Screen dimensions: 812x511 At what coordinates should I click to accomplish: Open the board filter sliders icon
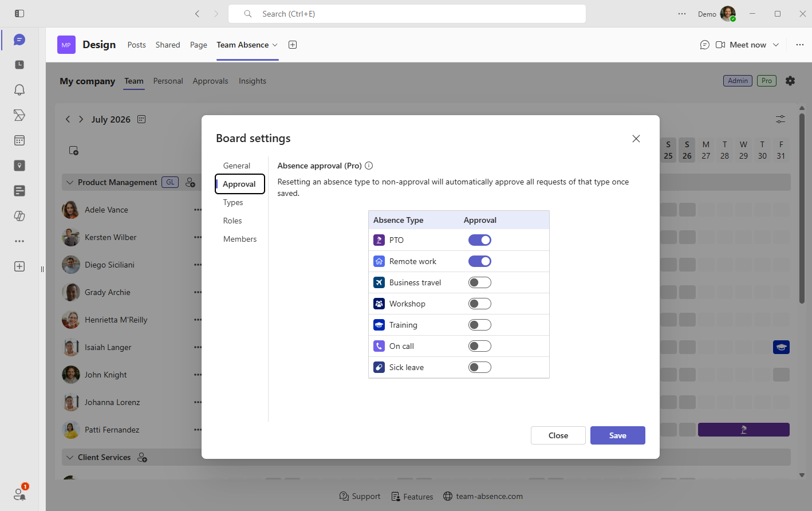pyautogui.click(x=781, y=119)
